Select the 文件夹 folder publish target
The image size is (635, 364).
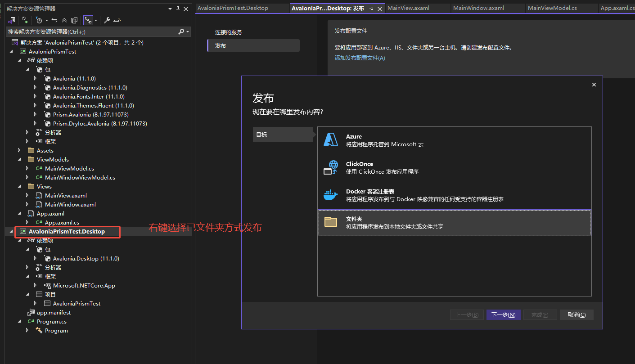(455, 222)
